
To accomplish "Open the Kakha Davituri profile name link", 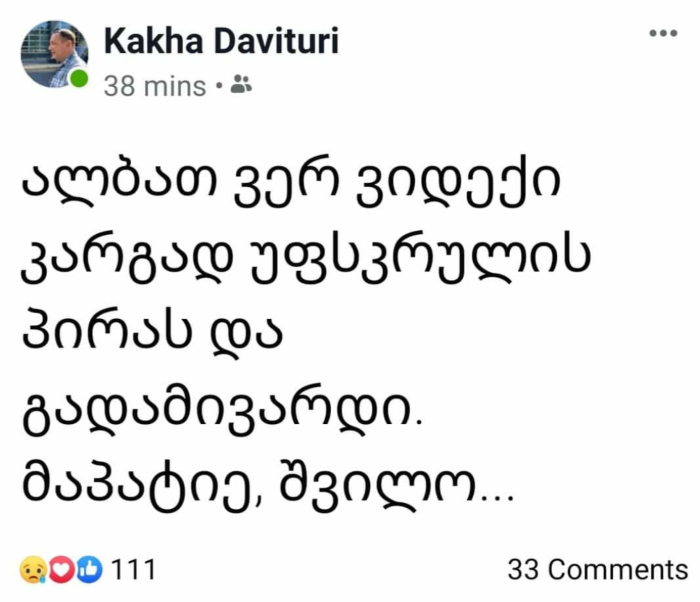I will click(221, 42).
